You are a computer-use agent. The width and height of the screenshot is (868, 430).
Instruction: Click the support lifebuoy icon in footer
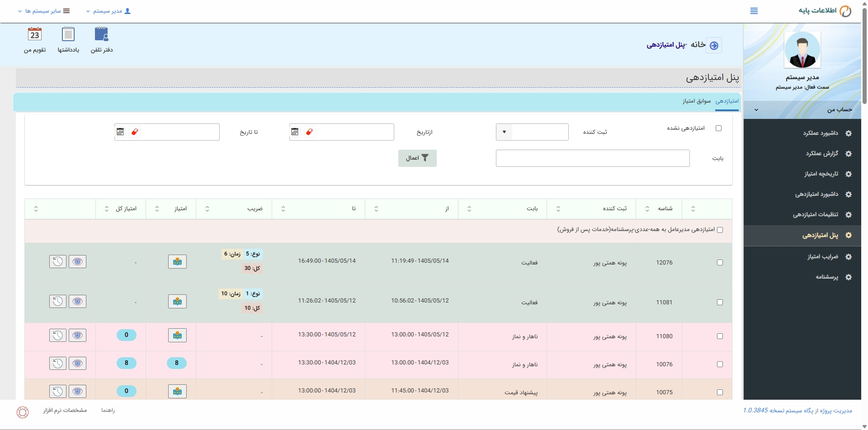click(23, 412)
